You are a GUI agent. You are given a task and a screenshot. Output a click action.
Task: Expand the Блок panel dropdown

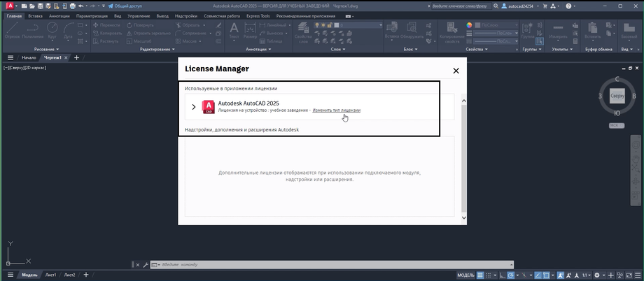click(x=410, y=49)
